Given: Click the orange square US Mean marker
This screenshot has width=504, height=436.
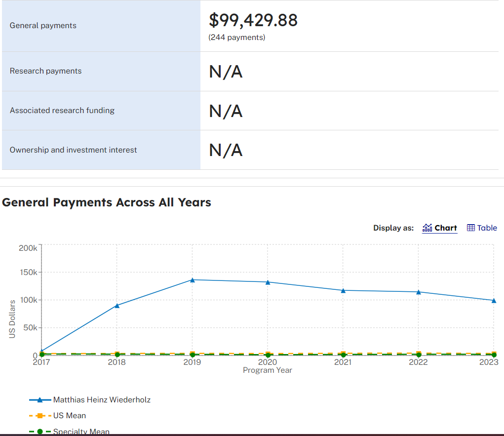Looking at the screenshot, I should (x=40, y=415).
